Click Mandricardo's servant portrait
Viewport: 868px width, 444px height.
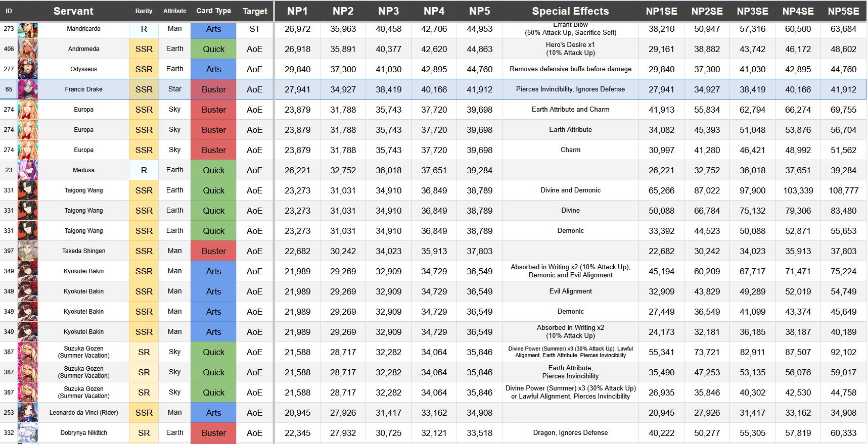click(28, 30)
